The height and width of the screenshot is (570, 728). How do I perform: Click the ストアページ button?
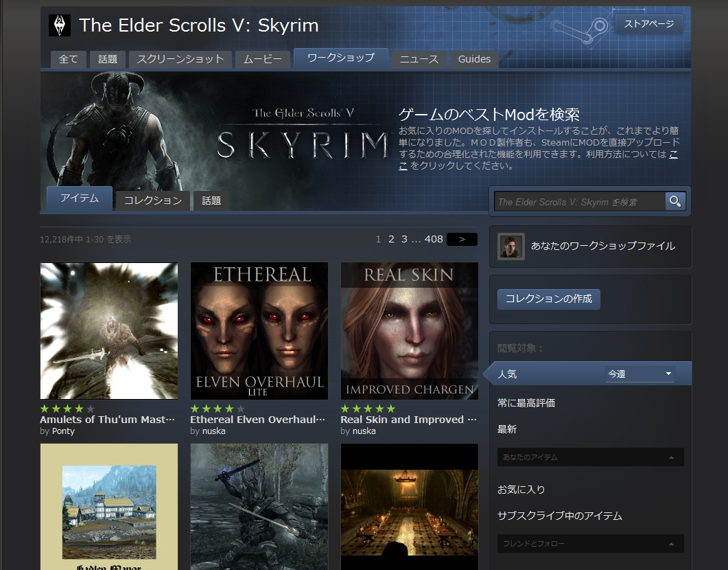pos(648,24)
